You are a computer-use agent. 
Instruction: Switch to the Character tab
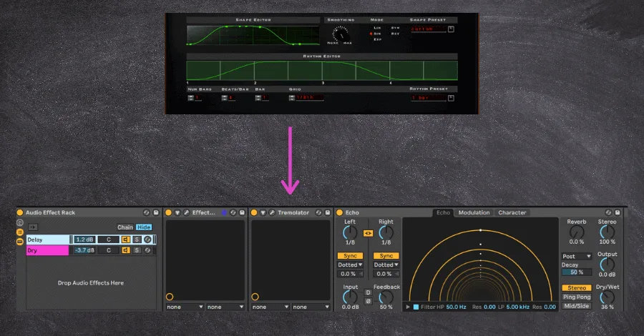click(512, 212)
